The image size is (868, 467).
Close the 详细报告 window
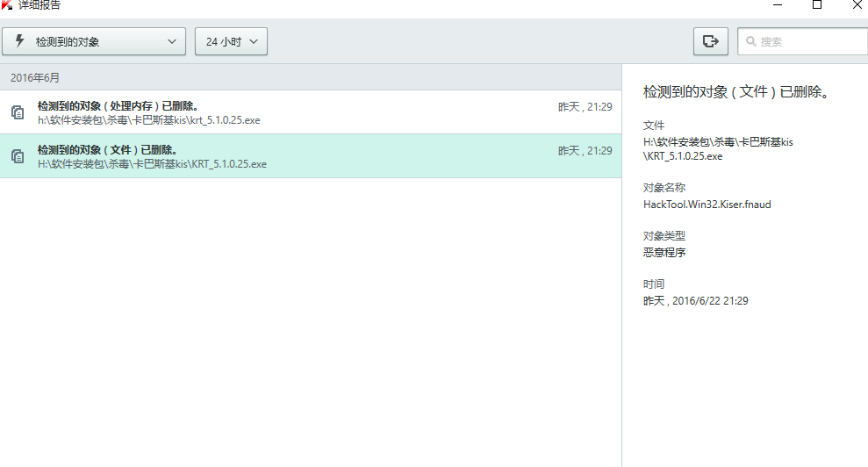[856, 5]
